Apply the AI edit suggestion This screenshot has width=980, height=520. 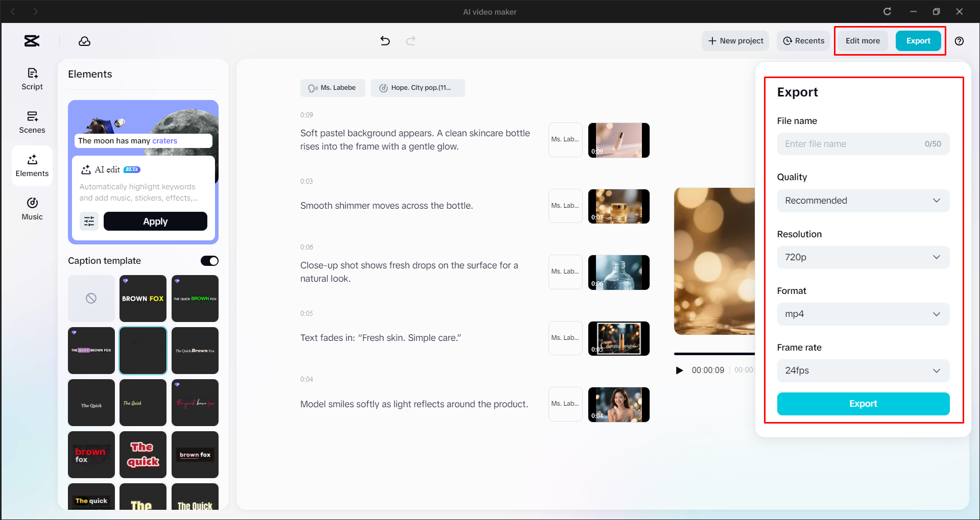[x=155, y=221]
